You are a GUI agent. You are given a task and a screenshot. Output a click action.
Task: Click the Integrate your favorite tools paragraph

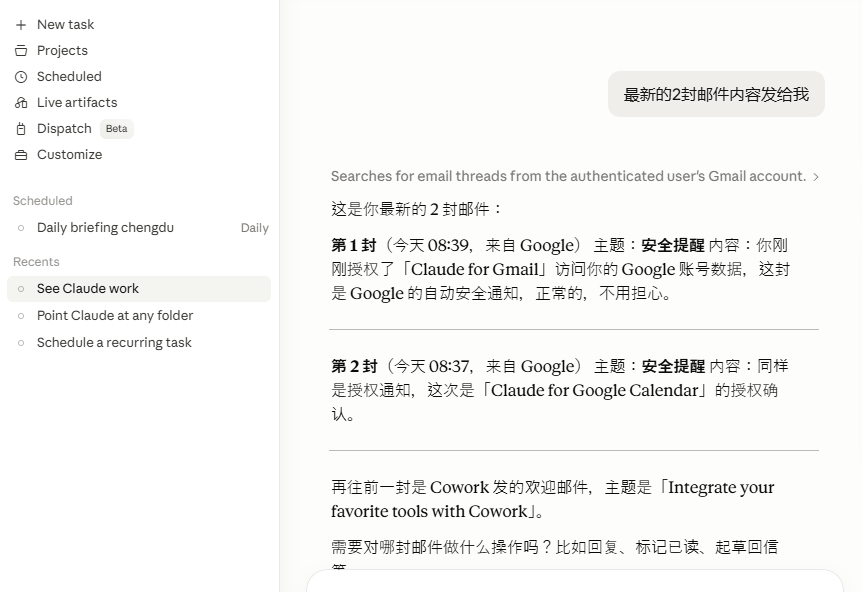coord(552,499)
